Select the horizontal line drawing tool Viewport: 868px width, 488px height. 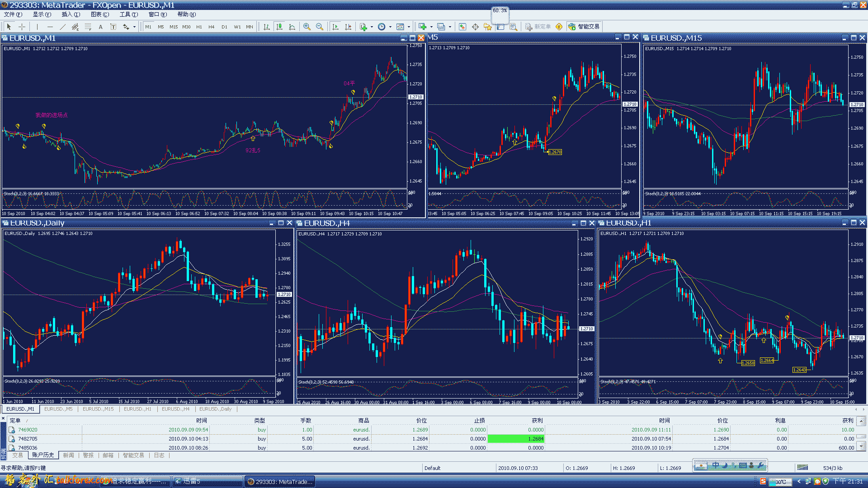point(50,27)
